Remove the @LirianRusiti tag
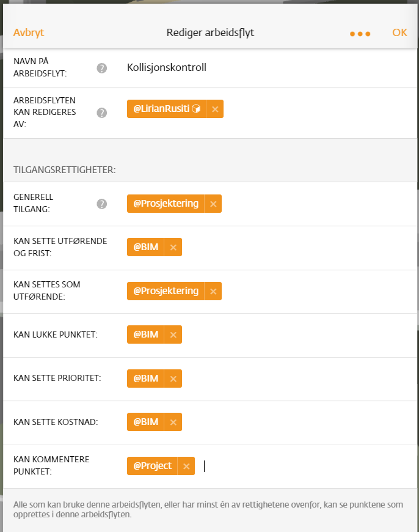 coord(215,109)
